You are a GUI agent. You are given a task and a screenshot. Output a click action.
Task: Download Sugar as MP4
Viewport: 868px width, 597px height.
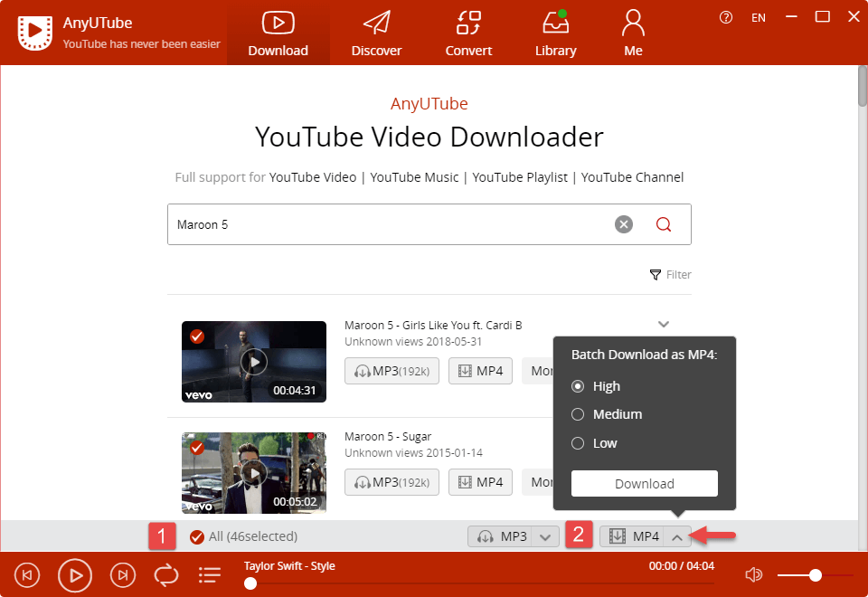[480, 482]
